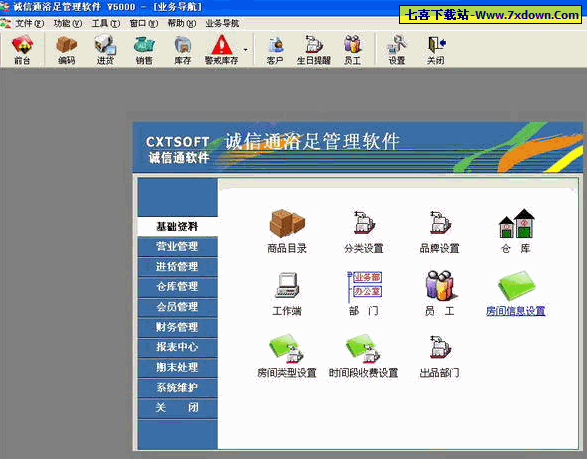Open the 业务导航 menu item
Viewport: 587px width, 459px height.
click(222, 24)
